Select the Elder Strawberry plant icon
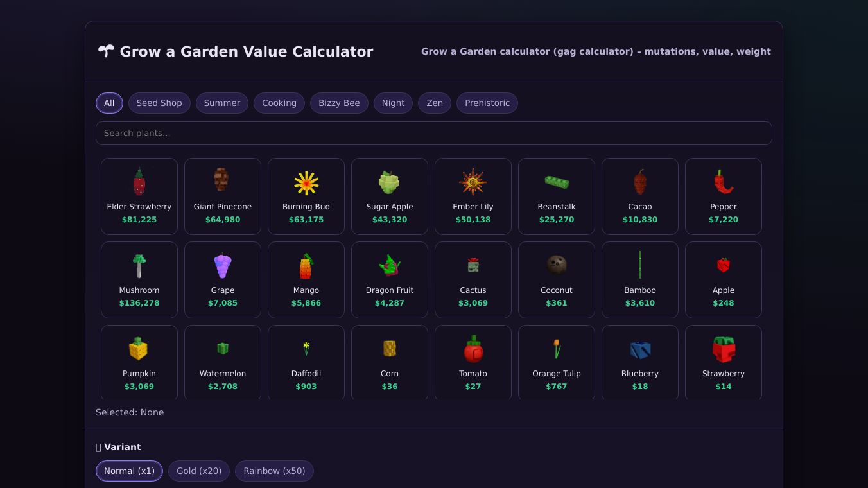This screenshot has width=868, height=488. click(x=139, y=182)
